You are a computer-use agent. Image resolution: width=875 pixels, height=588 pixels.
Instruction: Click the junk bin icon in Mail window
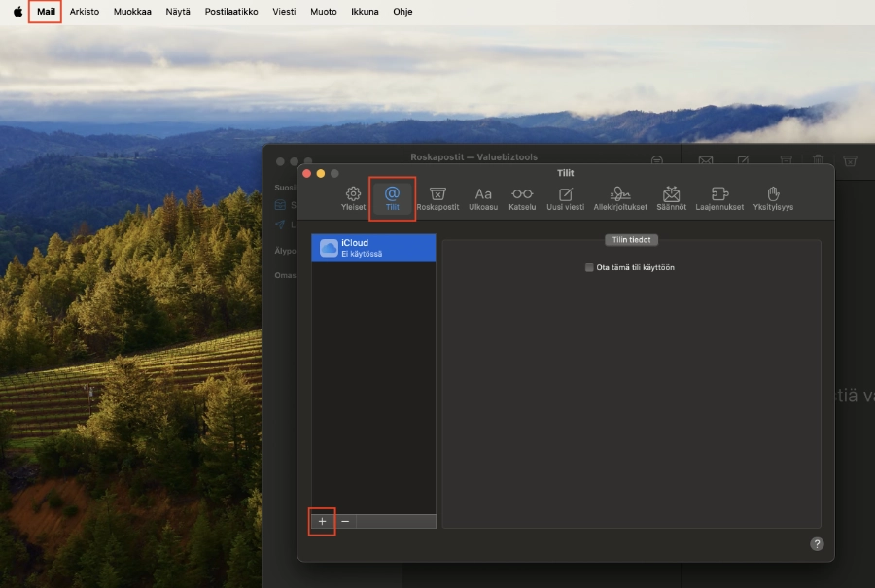click(850, 160)
